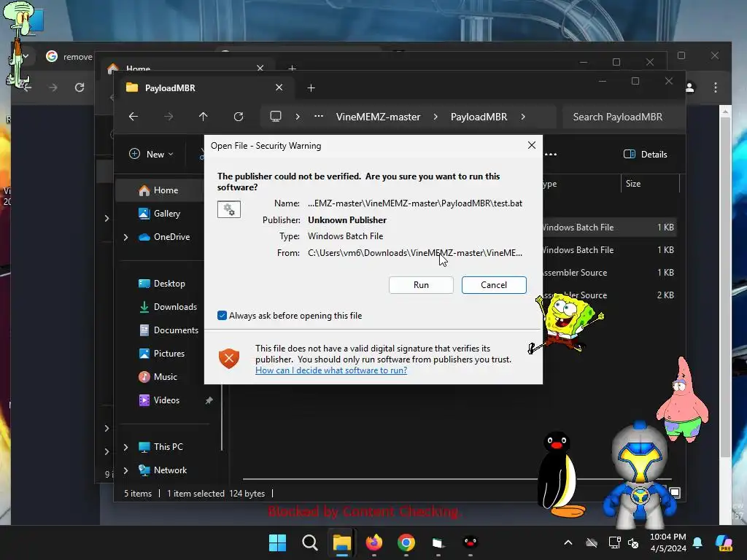Image resolution: width=747 pixels, height=560 pixels.
Task: Open Firefox from taskbar
Action: click(x=374, y=542)
